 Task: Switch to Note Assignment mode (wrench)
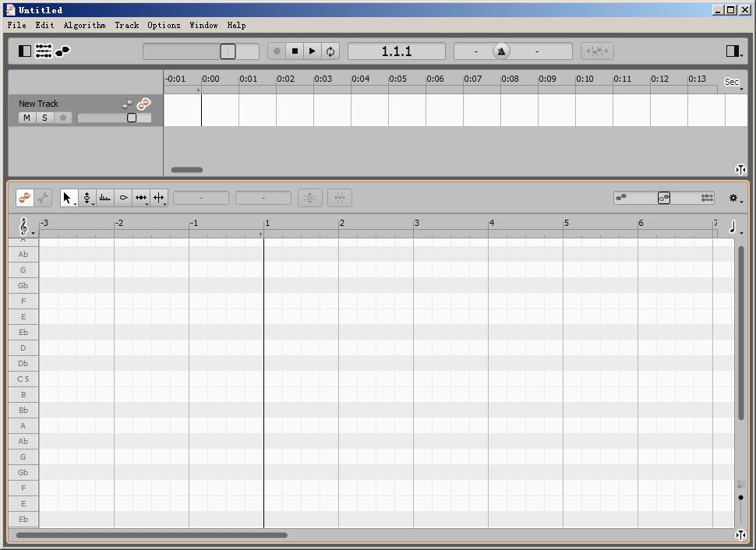tap(43, 198)
